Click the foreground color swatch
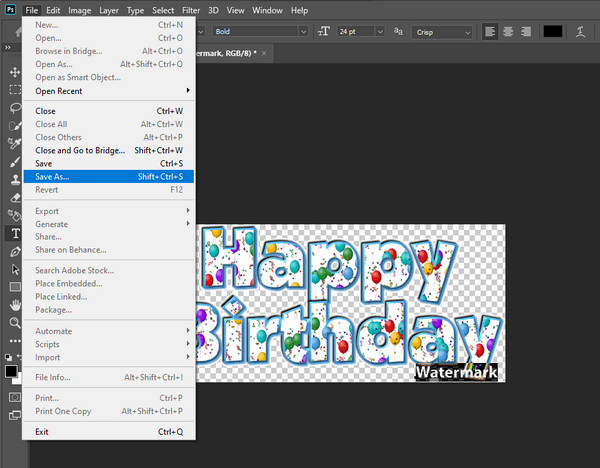 click(11, 371)
